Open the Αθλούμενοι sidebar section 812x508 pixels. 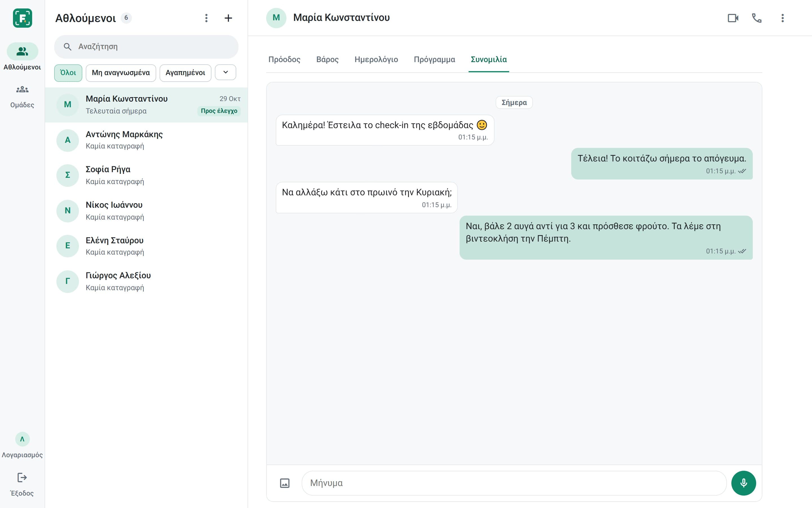coord(22,57)
